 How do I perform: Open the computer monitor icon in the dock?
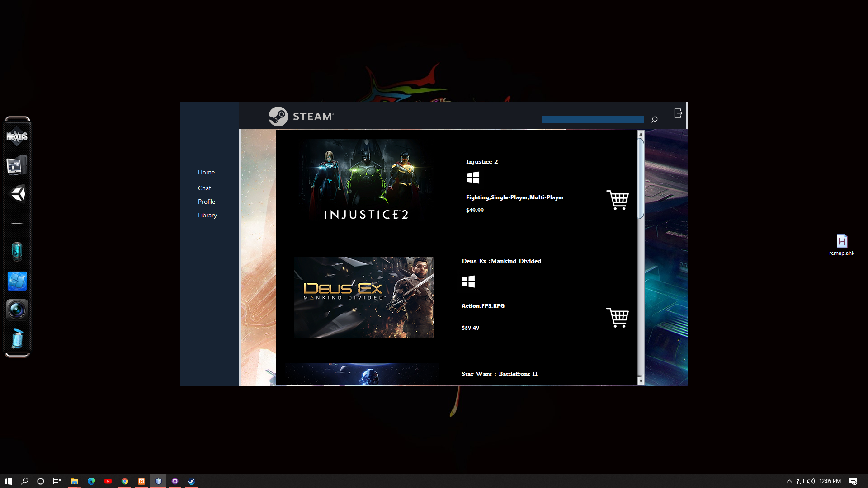17,165
